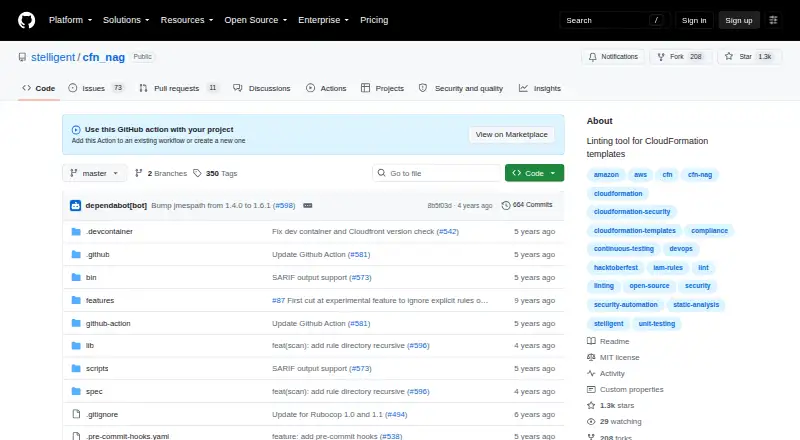Click the .github folder icon
This screenshot has height=440, width=800.
(x=76, y=255)
